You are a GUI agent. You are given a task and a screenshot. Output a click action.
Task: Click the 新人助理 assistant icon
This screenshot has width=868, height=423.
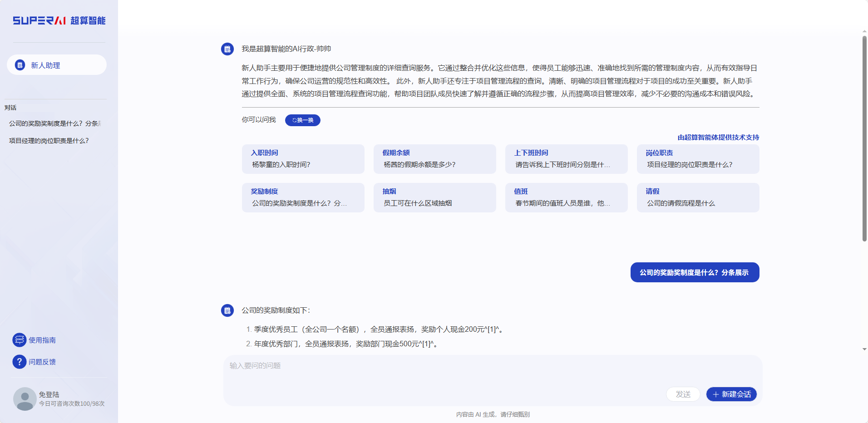[20, 65]
